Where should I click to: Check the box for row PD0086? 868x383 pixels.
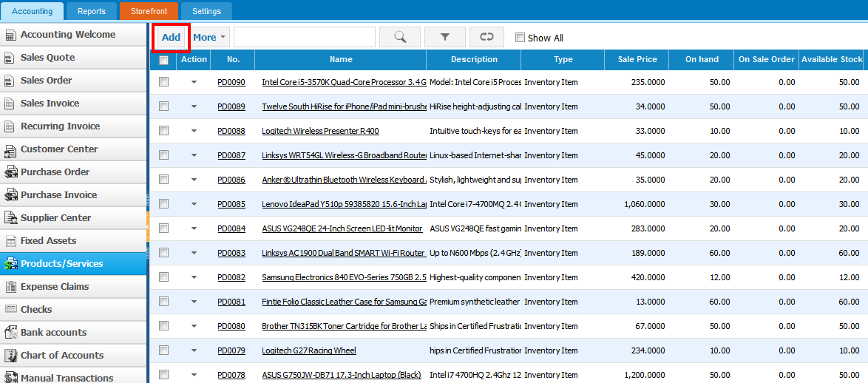click(x=163, y=180)
